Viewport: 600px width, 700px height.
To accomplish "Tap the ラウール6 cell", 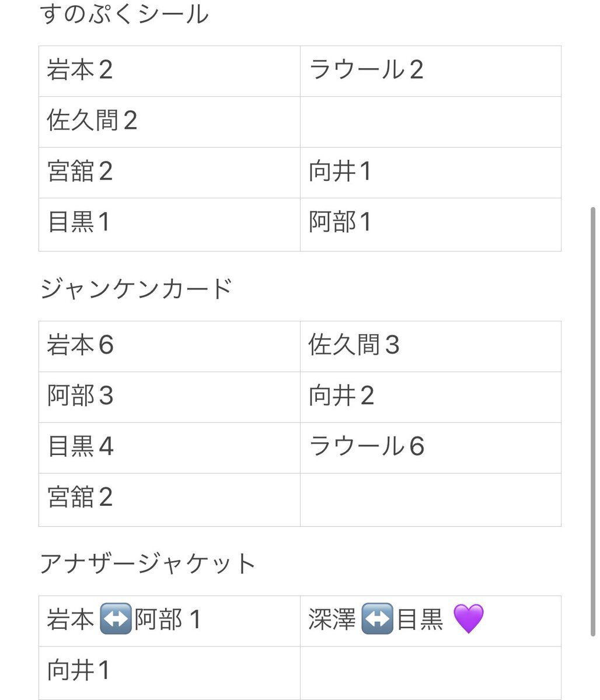I will click(431, 448).
